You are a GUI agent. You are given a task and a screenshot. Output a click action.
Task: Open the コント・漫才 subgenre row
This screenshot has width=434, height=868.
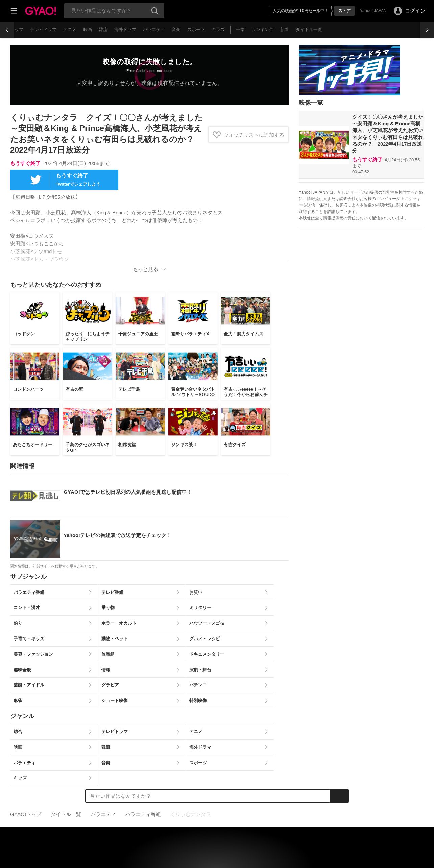[54, 608]
